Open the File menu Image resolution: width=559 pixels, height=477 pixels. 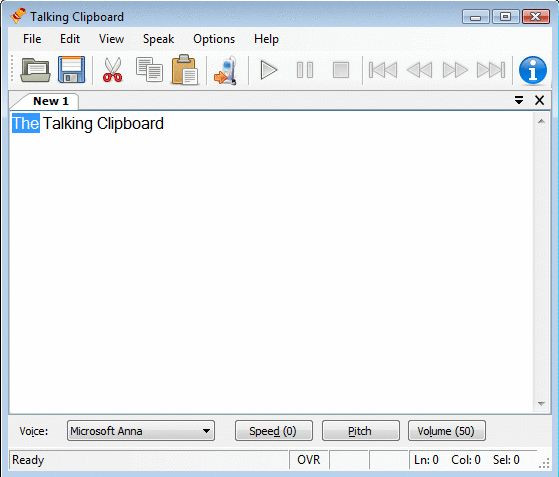coord(32,39)
